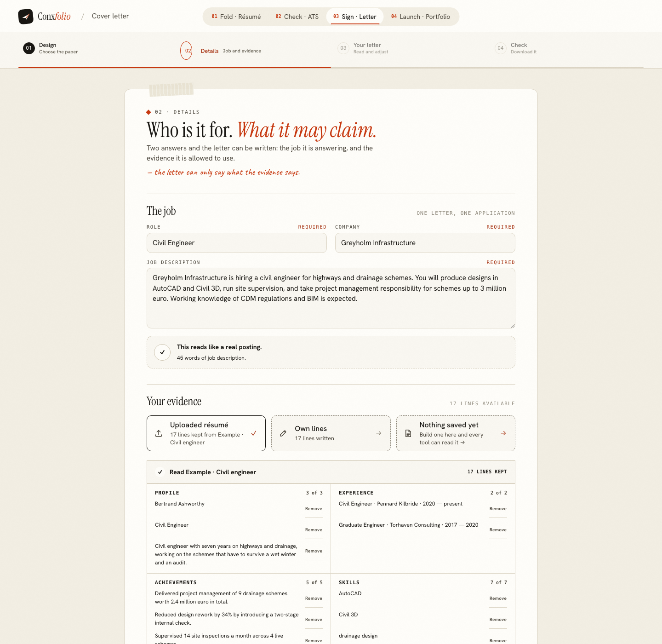Viewport: 662px width, 644px height.
Task: Click the pencil icon on Own lines card
Action: pos(283,433)
